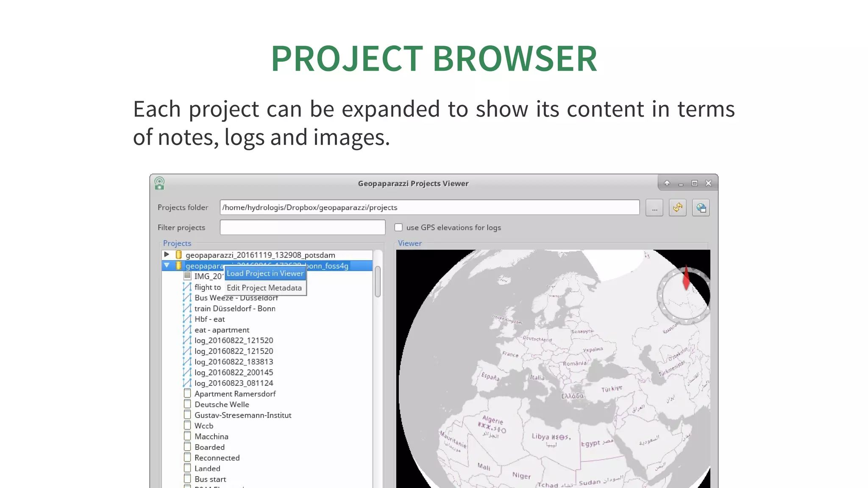868x488 pixels.
Task: Select log_20160822_183813 entry
Action: click(234, 362)
